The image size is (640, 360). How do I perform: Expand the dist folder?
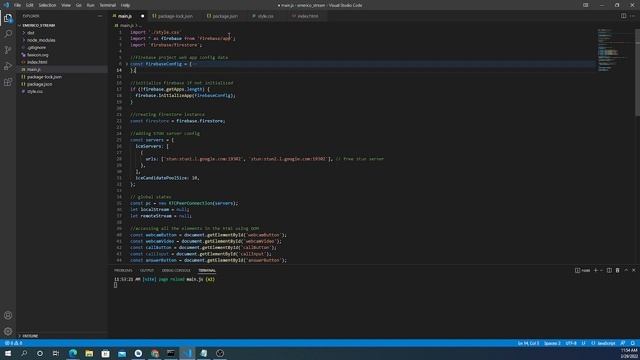31,33
